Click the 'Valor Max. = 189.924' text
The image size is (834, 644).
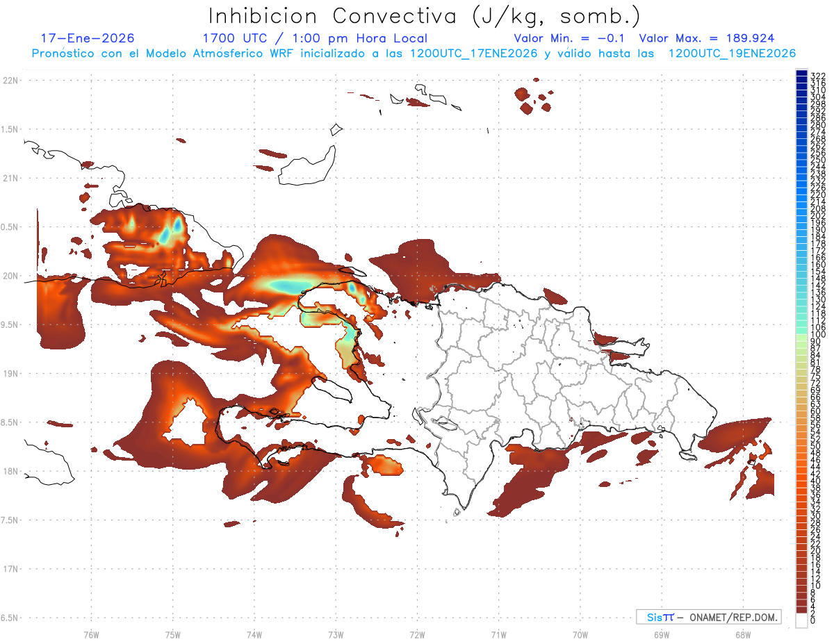point(707,38)
